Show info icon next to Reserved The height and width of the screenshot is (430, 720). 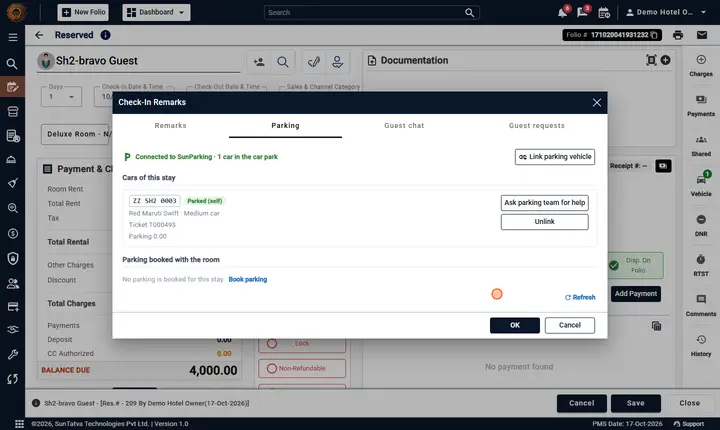106,35
